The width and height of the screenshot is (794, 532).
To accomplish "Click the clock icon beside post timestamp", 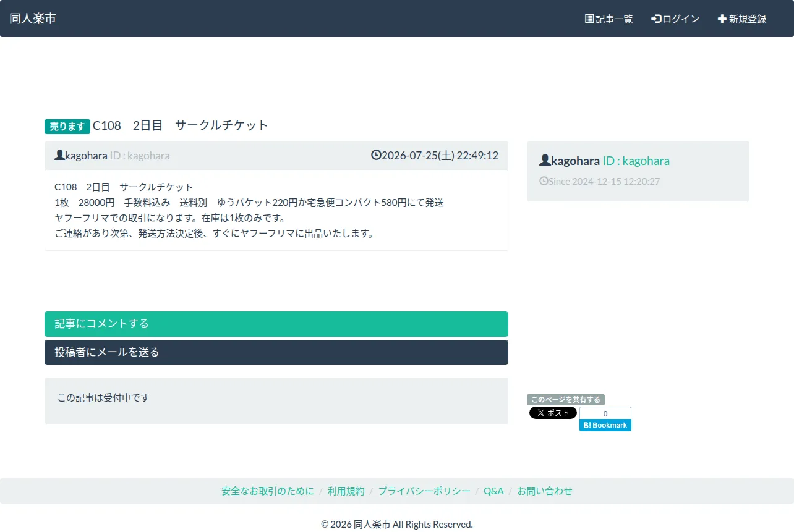I will (376, 155).
